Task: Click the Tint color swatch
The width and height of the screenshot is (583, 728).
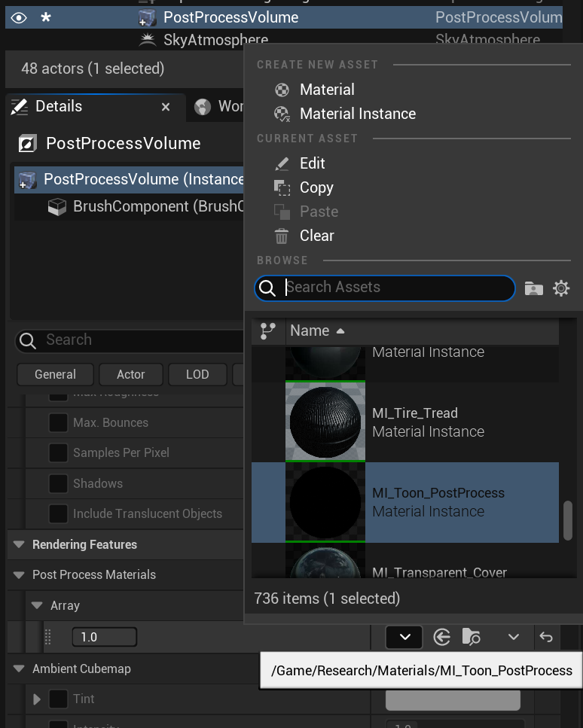Action: [x=453, y=699]
